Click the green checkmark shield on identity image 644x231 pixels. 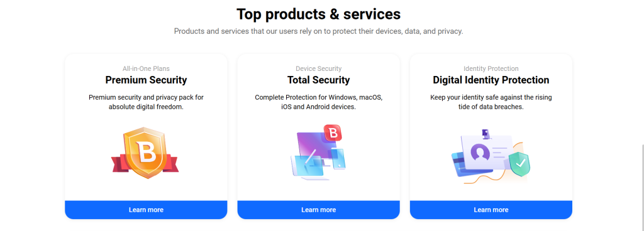[x=519, y=163]
